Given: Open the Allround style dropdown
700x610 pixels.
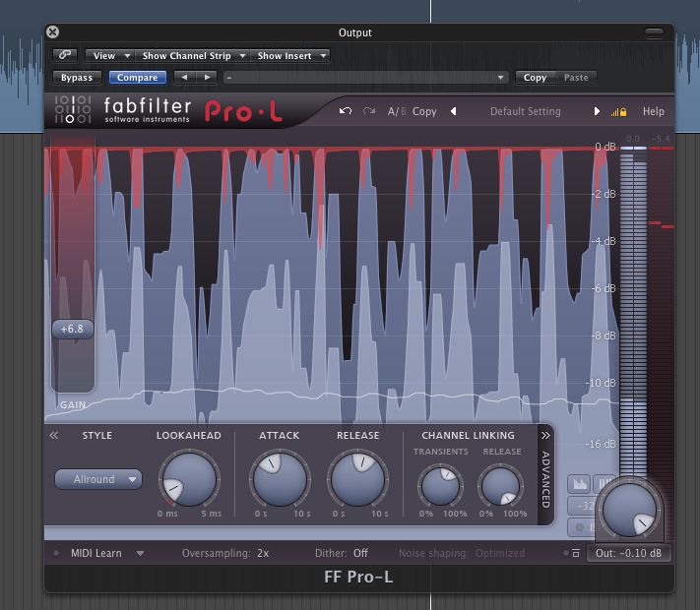Looking at the screenshot, I should [x=98, y=479].
